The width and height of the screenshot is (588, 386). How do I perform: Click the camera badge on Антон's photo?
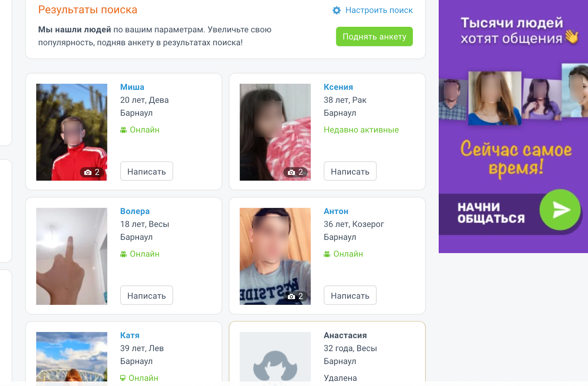coord(295,296)
